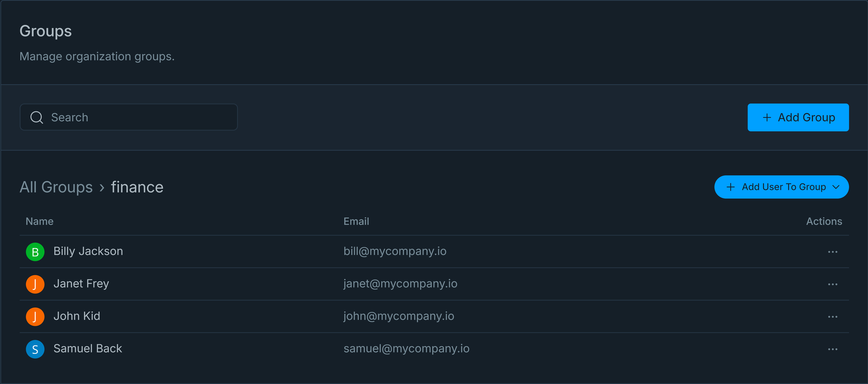Open the three-dot menu for Samuel Back
868x384 pixels.
(832, 349)
